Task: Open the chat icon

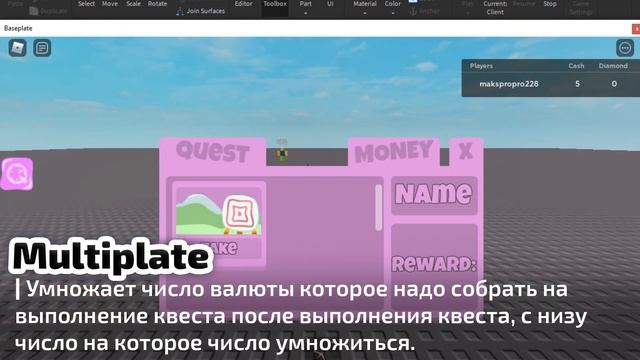Action: (42, 48)
